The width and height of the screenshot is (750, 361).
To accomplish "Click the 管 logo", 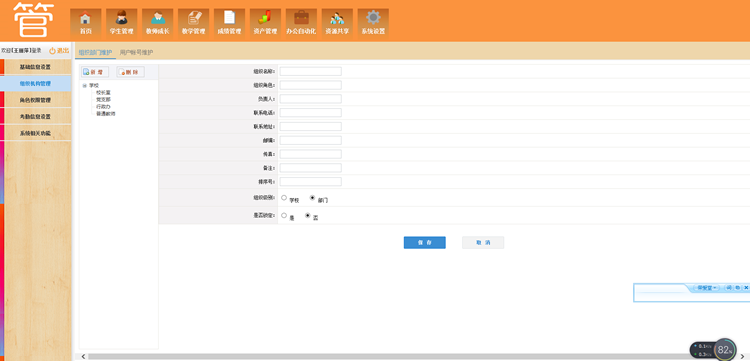I will pyautogui.click(x=33, y=20).
